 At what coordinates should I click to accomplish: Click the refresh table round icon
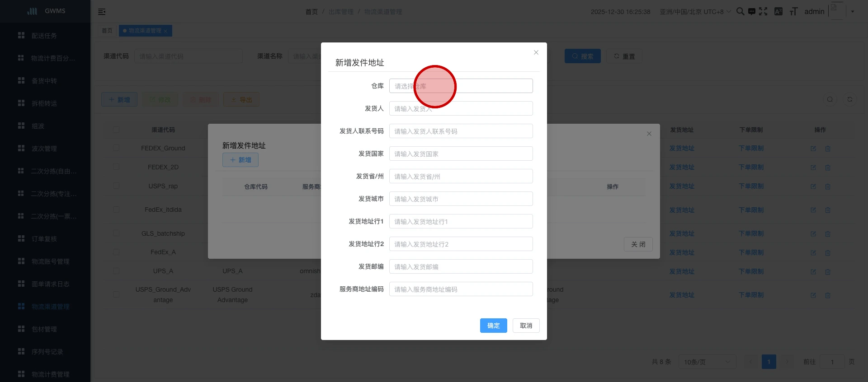850,99
